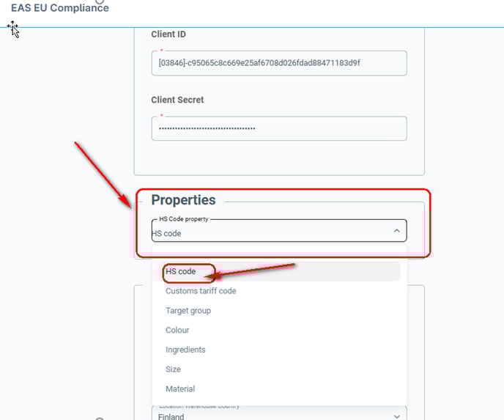Click the red asterisk on Client Secret field
Image resolution: width=504 pixels, height=420 pixels.
162,116
